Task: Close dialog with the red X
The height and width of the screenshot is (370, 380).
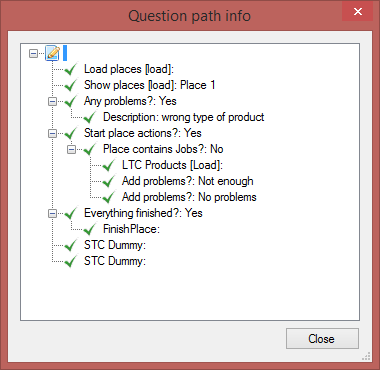Action: coord(357,12)
